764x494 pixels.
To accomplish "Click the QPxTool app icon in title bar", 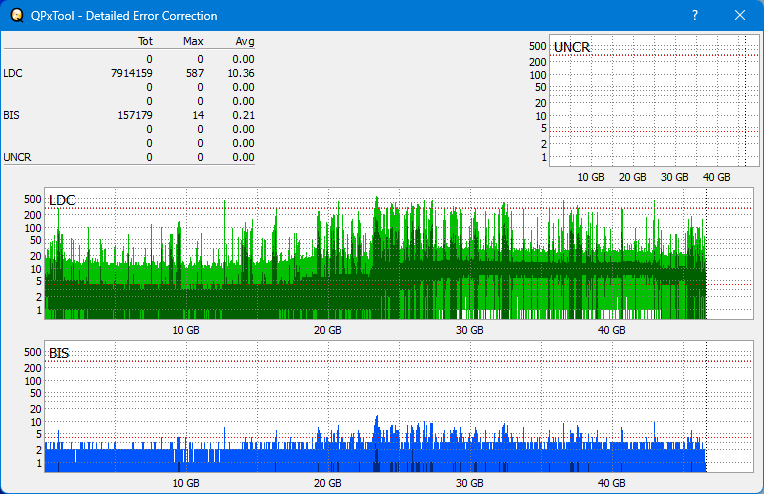I will pyautogui.click(x=16, y=16).
